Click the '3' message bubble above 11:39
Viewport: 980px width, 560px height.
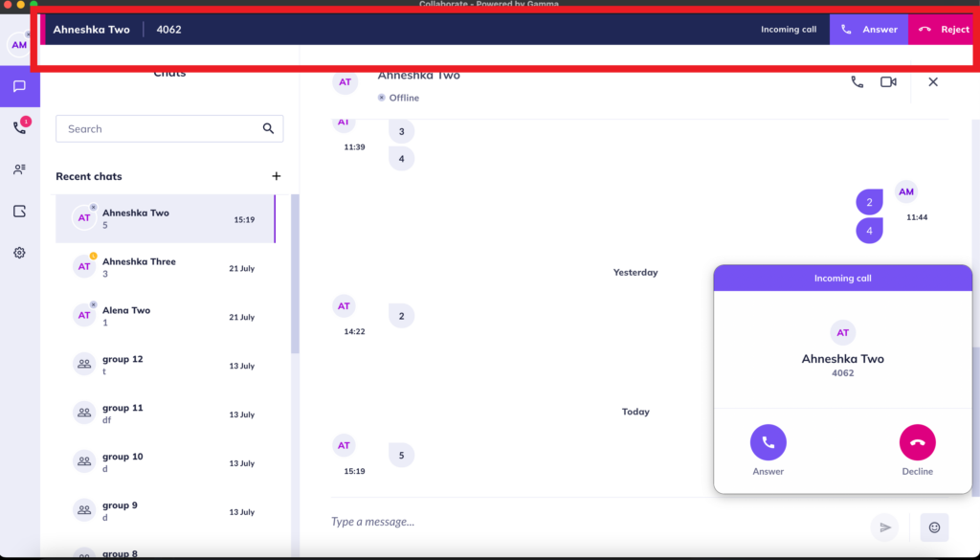click(x=401, y=131)
